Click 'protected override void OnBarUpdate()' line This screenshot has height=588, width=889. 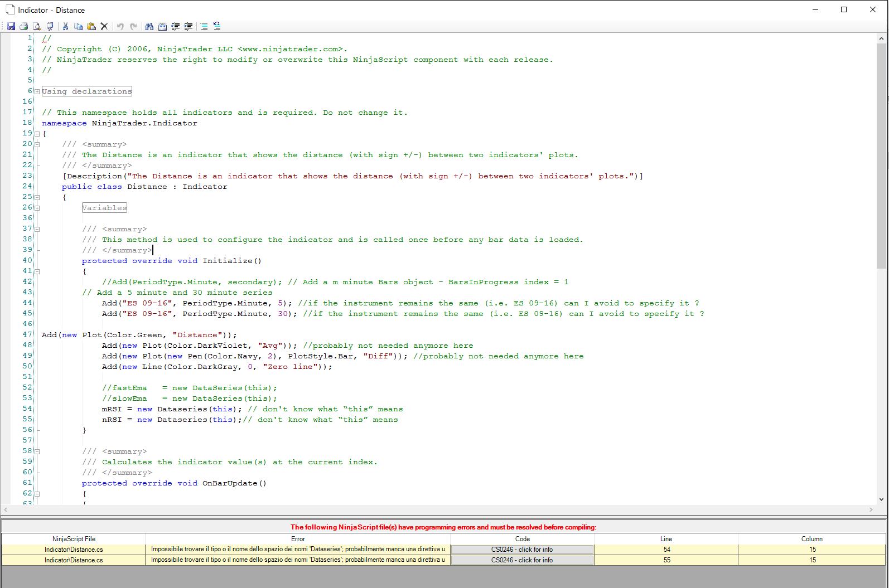click(x=174, y=483)
